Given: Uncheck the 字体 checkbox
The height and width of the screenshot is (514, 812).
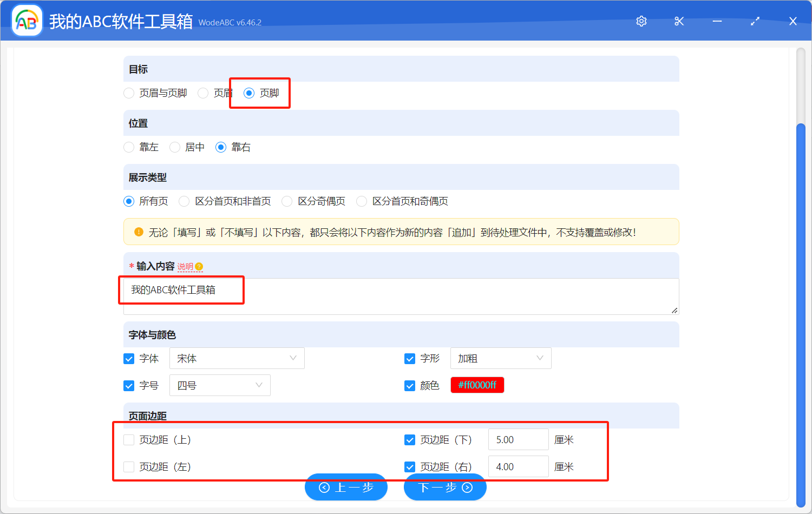Looking at the screenshot, I should point(129,358).
